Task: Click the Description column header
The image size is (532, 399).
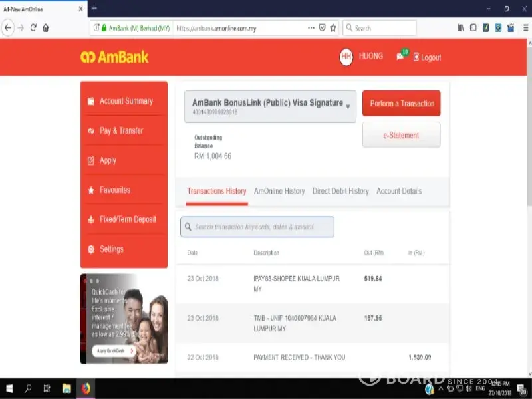Action: coord(267,253)
